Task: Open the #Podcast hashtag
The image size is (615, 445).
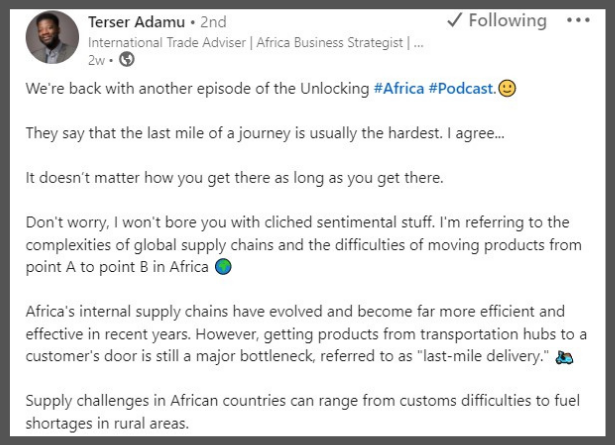Action: coord(461,89)
